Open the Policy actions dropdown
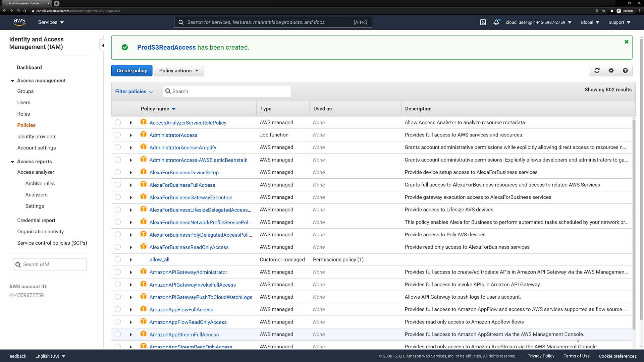 click(x=179, y=71)
